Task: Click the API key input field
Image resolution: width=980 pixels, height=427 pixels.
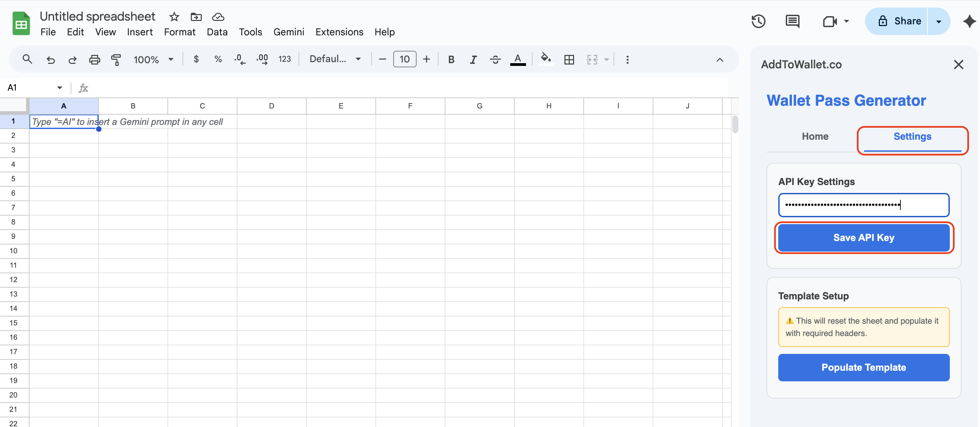Action: tap(864, 205)
